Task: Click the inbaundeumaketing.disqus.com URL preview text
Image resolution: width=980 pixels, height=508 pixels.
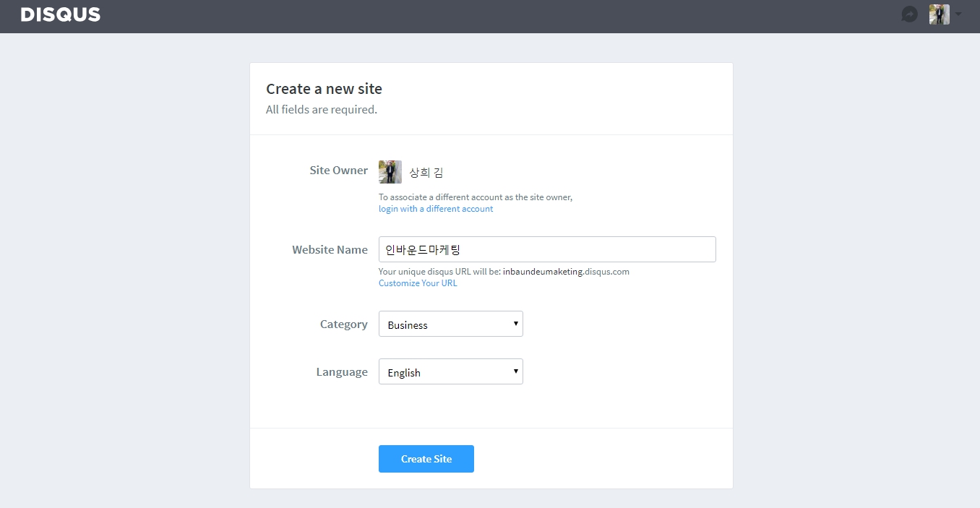Action: [566, 272]
